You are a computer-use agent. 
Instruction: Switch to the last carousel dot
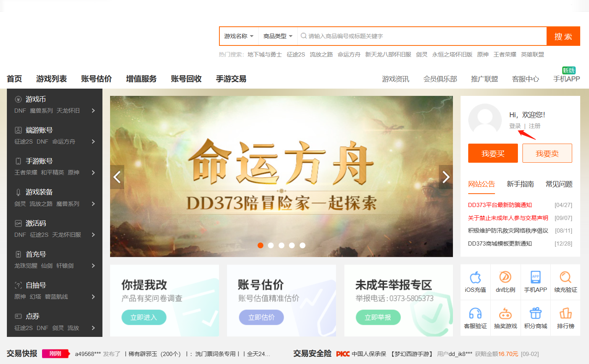[302, 246]
